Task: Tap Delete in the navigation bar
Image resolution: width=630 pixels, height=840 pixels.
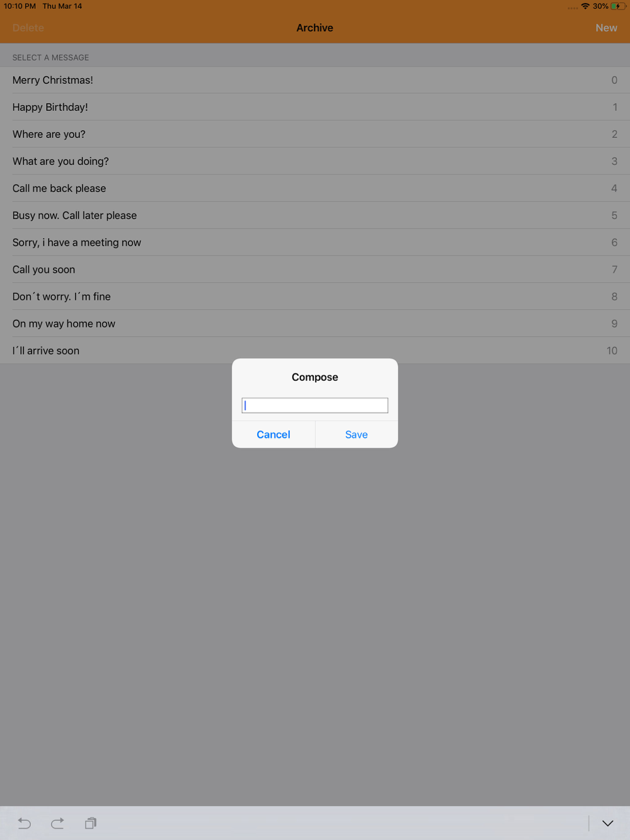Action: click(28, 28)
